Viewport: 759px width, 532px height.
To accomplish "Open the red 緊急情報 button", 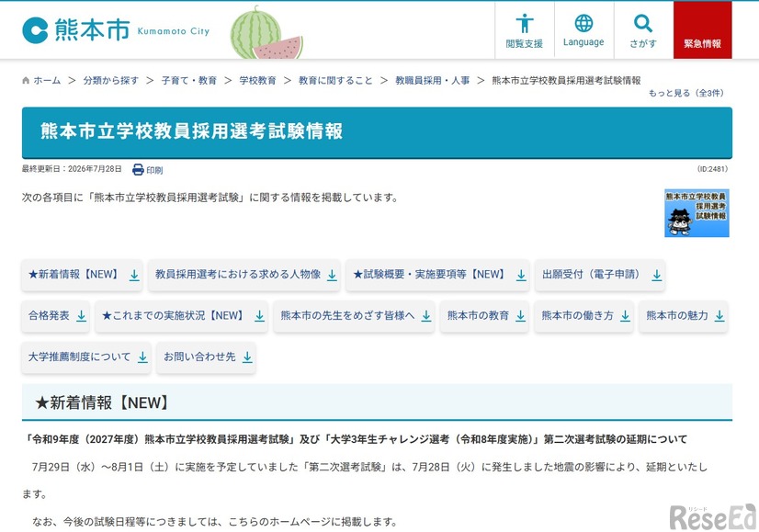I will coord(702,30).
